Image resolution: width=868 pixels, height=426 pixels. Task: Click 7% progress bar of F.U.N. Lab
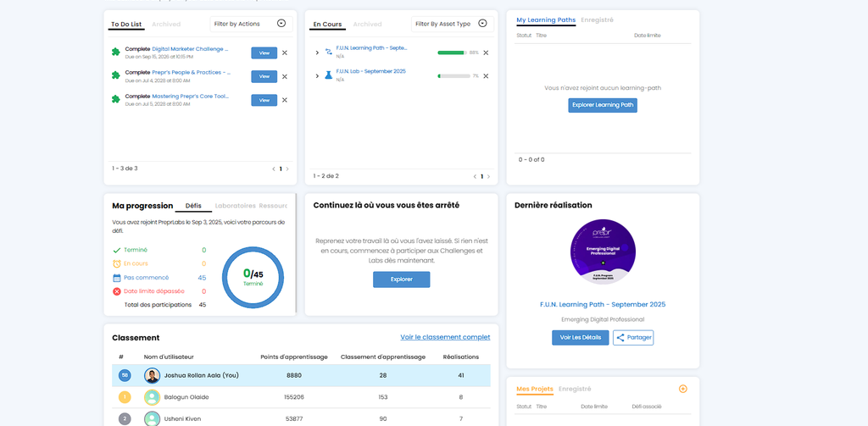point(454,75)
